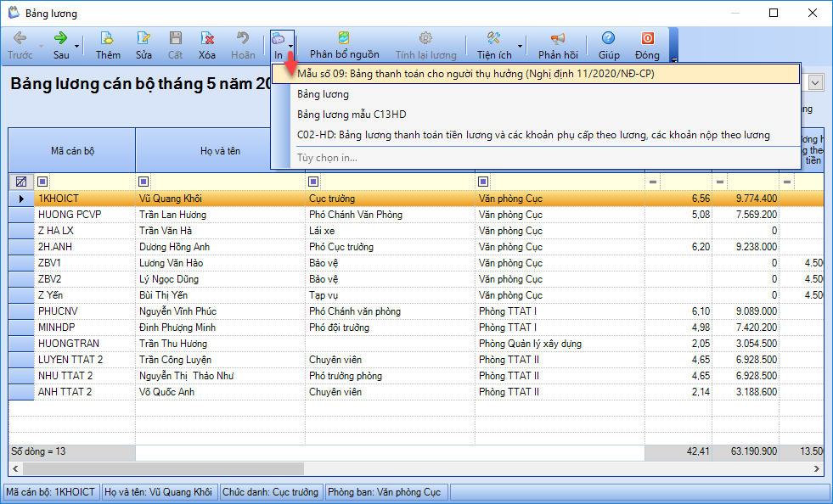Click the Sửa (Edit) pencil icon
Image resolution: width=833 pixels, height=504 pixels.
tap(144, 39)
